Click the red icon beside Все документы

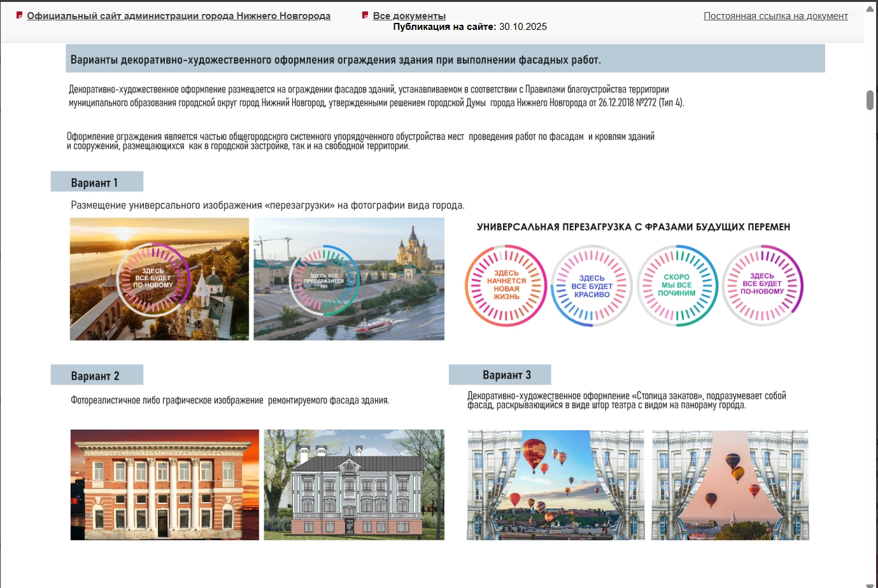pyautogui.click(x=365, y=15)
